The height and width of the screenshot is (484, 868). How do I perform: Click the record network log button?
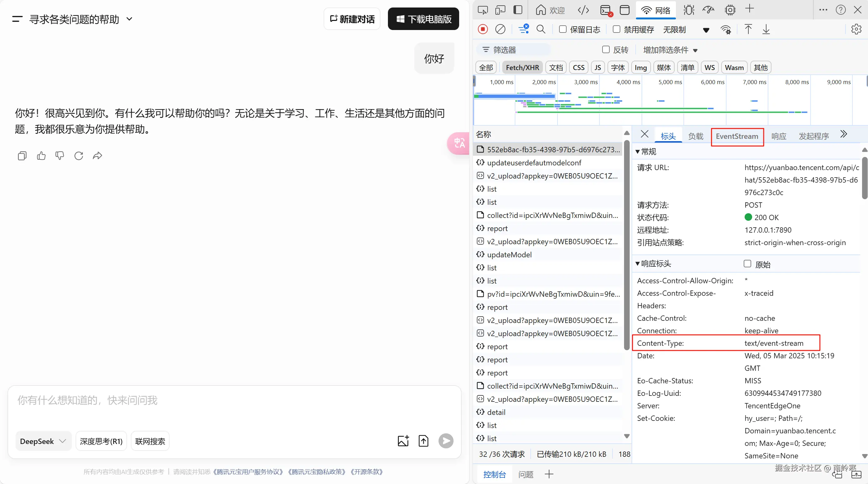(x=483, y=29)
